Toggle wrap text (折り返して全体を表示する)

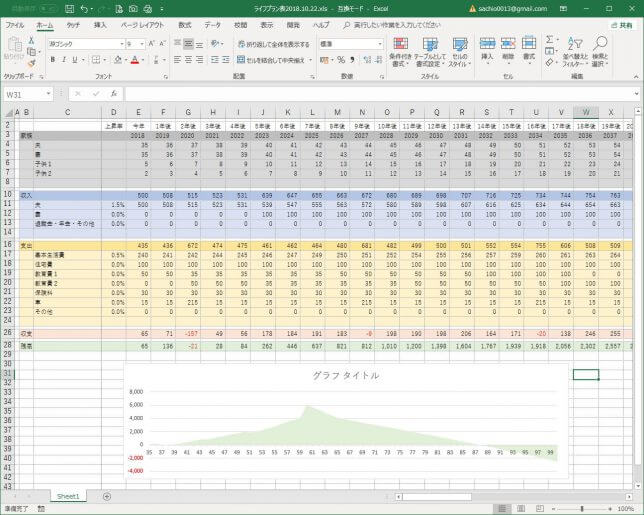(272, 44)
